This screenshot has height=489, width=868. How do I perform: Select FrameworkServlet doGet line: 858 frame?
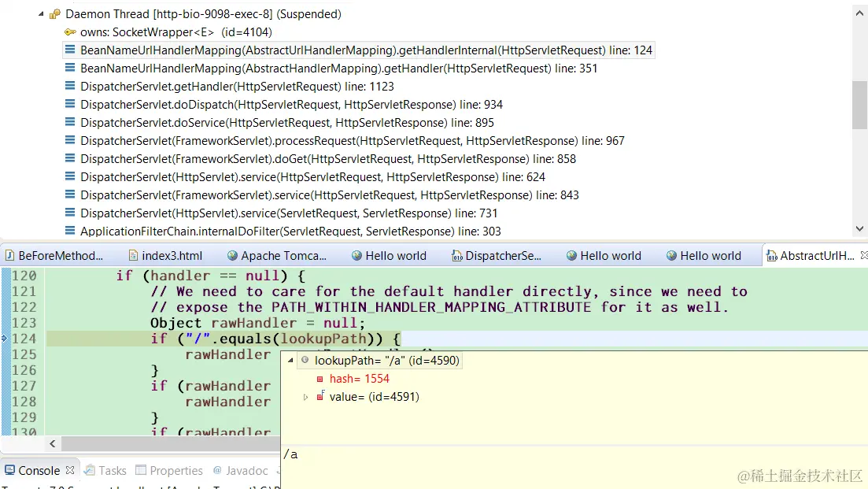327,159
